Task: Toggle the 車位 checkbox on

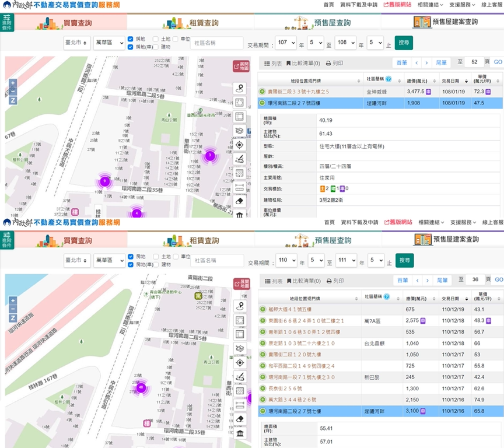Action: (175, 38)
